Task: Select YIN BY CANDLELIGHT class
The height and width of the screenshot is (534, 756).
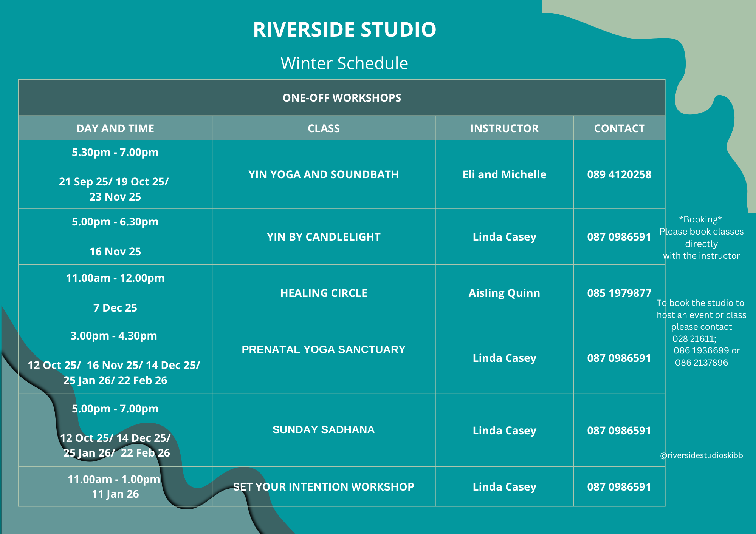Action: (x=324, y=237)
